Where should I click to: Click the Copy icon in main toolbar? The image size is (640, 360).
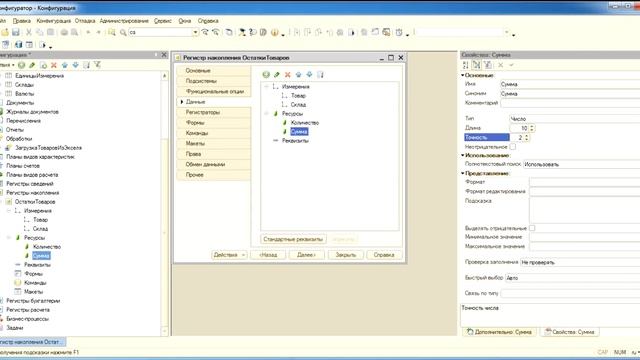(40, 32)
